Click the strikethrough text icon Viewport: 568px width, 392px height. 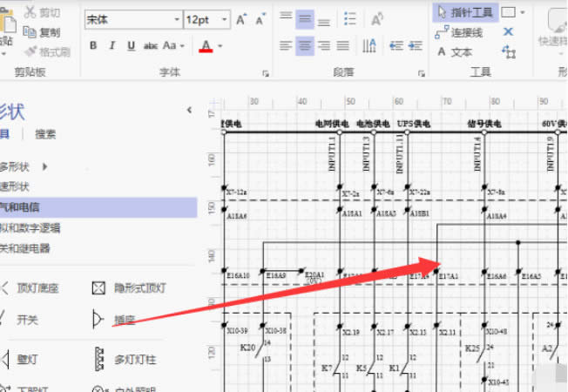(150, 45)
